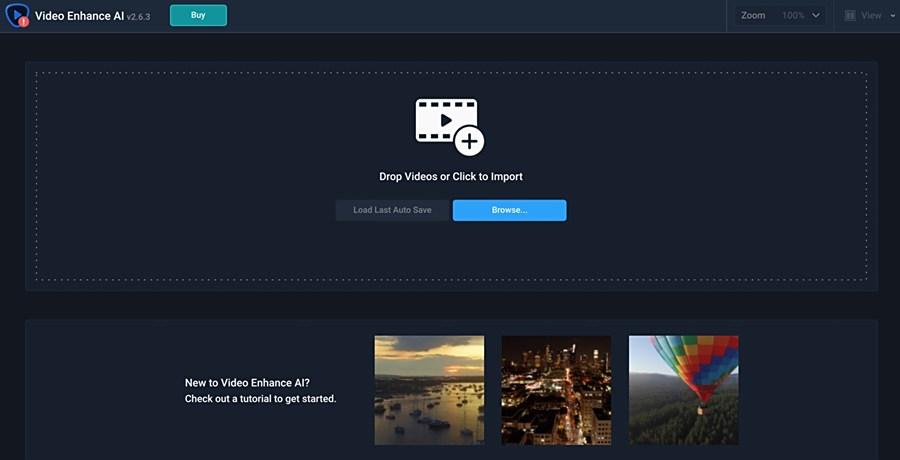The width and height of the screenshot is (900, 460).
Task: Click the 'Video Enhance AI' title text
Action: point(79,16)
